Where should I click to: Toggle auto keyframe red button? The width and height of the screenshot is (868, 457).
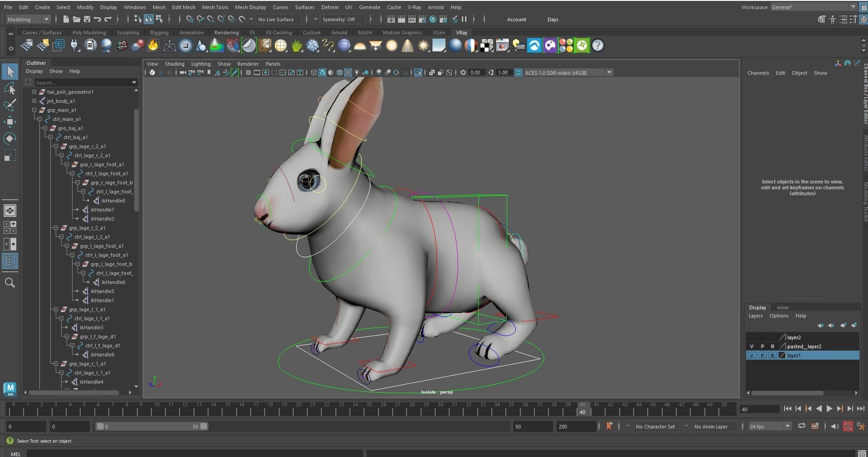pyautogui.click(x=848, y=426)
